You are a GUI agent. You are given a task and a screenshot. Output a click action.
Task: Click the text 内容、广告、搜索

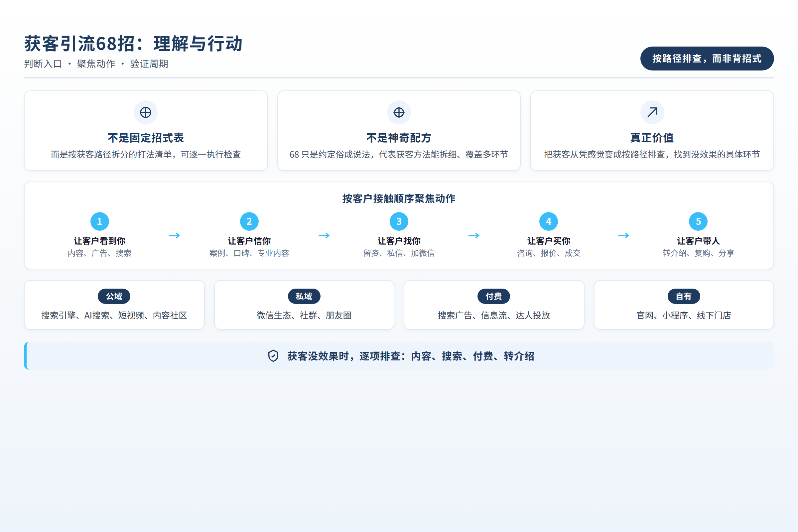click(100, 253)
